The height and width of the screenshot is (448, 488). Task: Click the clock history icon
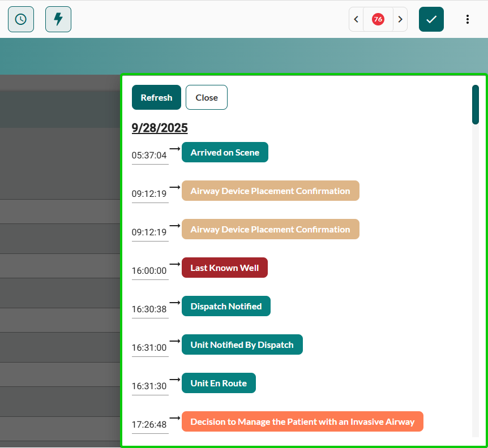20,19
